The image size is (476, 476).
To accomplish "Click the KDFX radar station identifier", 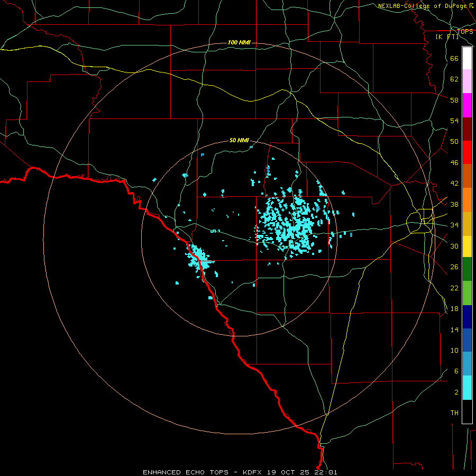I will click(253, 472).
